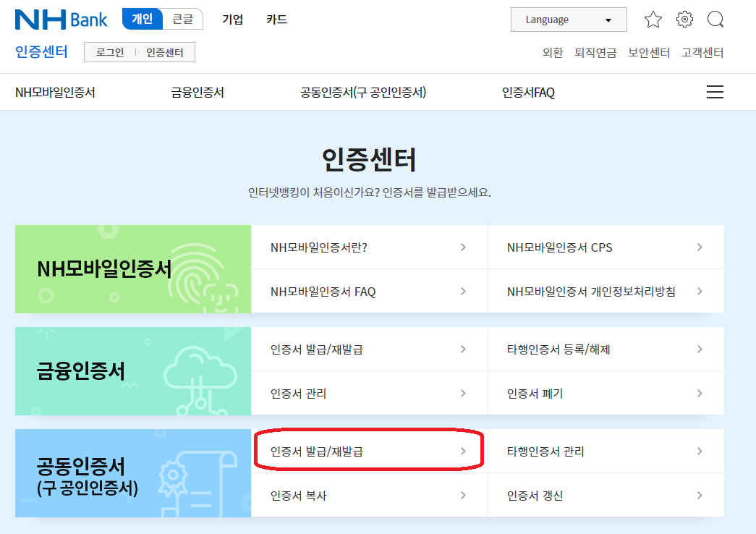The height and width of the screenshot is (534, 756).
Task: Open the Language dropdown
Action: pos(569,19)
